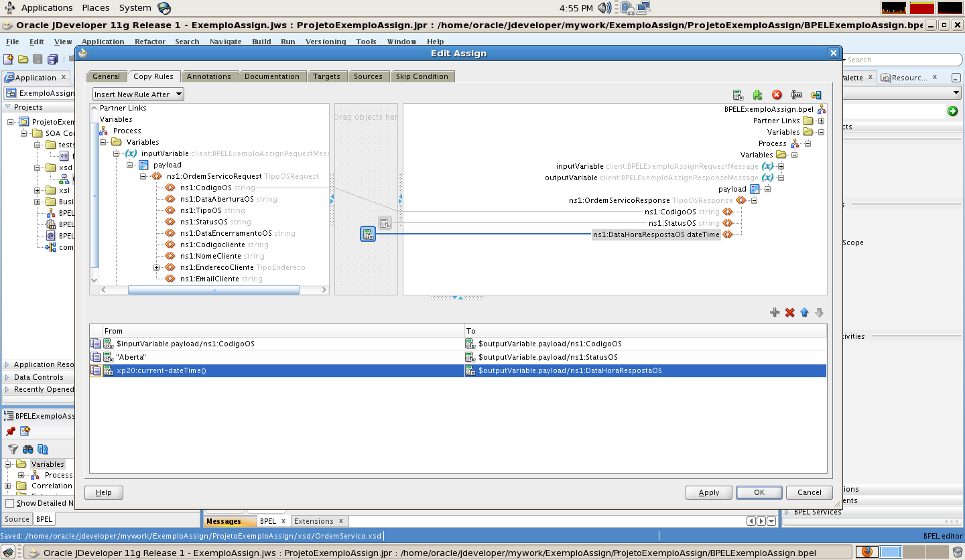Select the highlighted function node in mapper canvas
This screenshot has width=965, height=560.
point(368,234)
